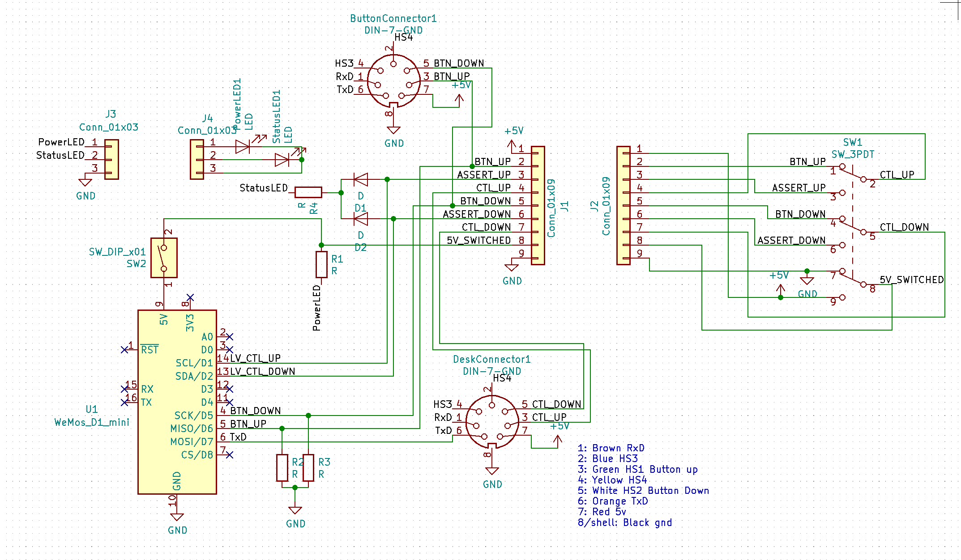
Task: Click the legend line '1: Brown RxD'
Action: click(x=611, y=448)
